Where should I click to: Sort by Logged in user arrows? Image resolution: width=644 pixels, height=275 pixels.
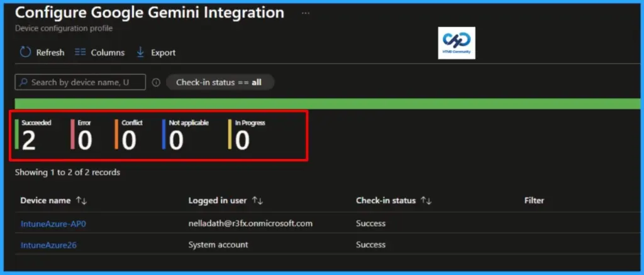[257, 201]
